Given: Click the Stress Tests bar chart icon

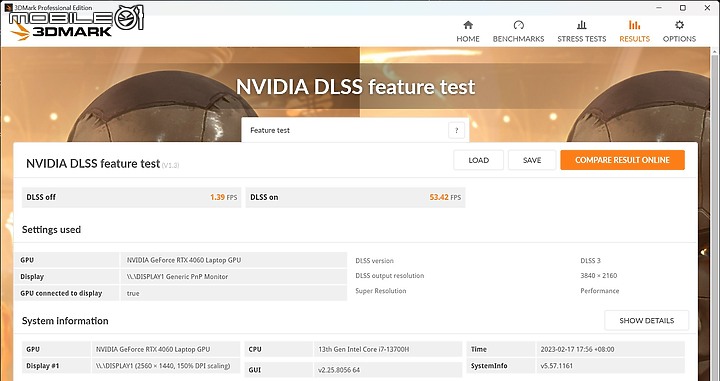Looking at the screenshot, I should pyautogui.click(x=581, y=25).
